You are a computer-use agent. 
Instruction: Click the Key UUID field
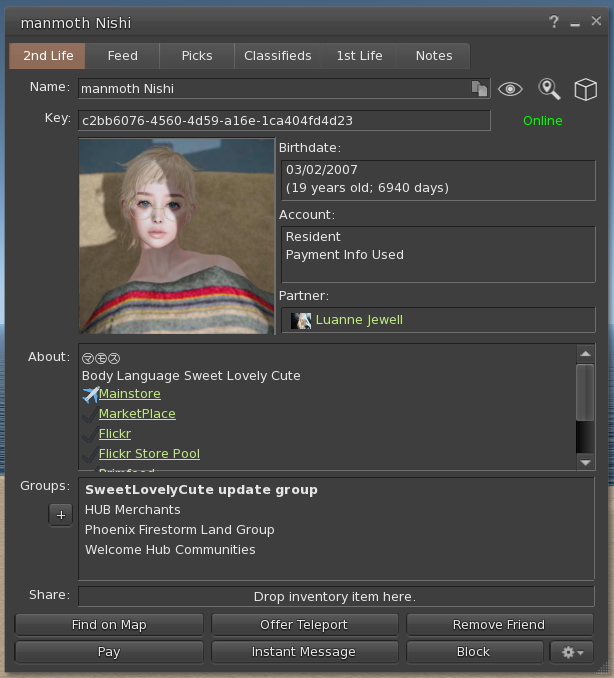click(x=284, y=120)
